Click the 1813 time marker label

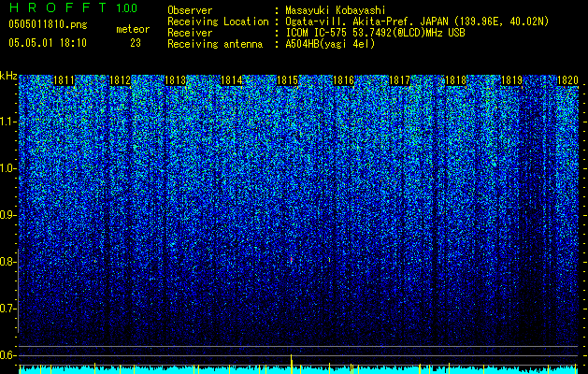(x=176, y=80)
